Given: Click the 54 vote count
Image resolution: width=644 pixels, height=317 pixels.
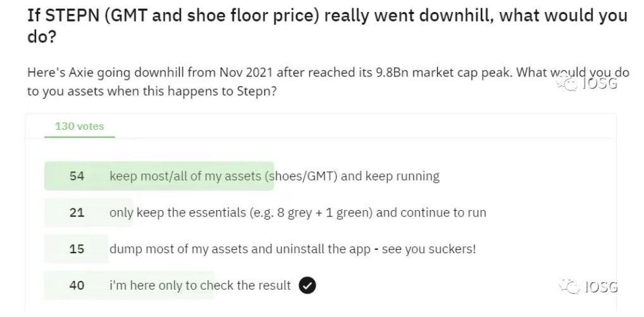Looking at the screenshot, I should point(77,176).
